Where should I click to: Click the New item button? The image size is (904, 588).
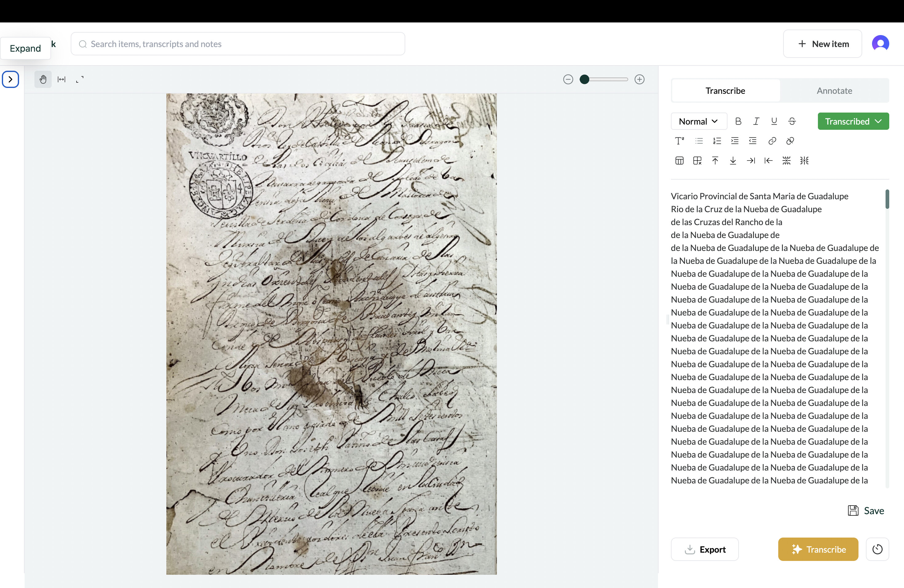click(x=822, y=44)
